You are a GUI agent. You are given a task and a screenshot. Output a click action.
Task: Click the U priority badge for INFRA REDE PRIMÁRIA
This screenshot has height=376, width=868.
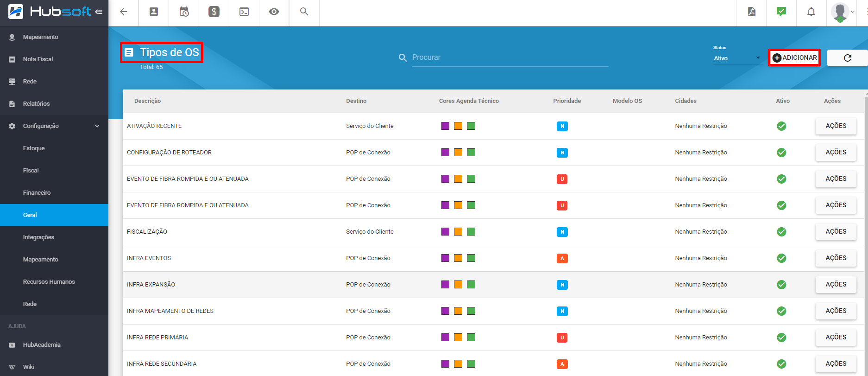[562, 338]
